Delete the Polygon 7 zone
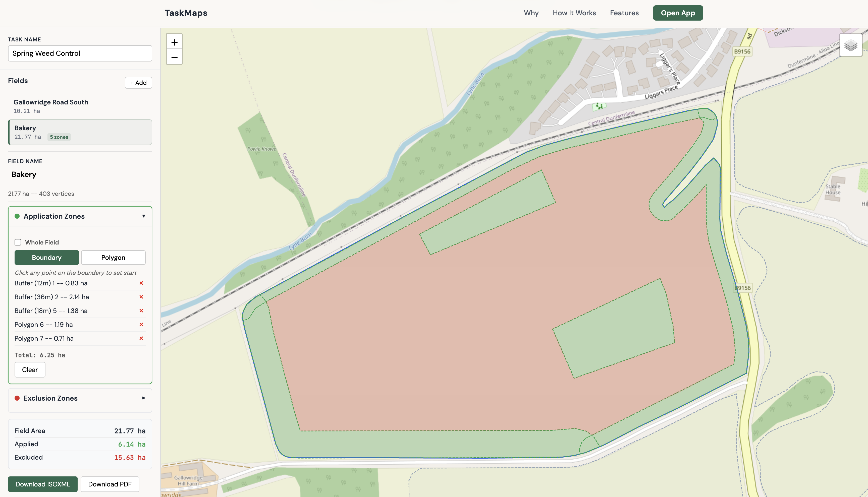The height and width of the screenshot is (497, 868). pyautogui.click(x=141, y=338)
